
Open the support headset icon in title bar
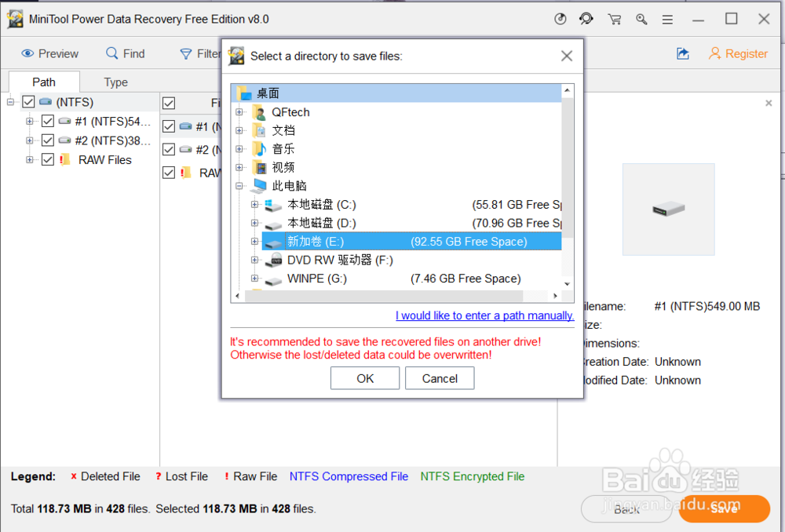click(x=586, y=19)
